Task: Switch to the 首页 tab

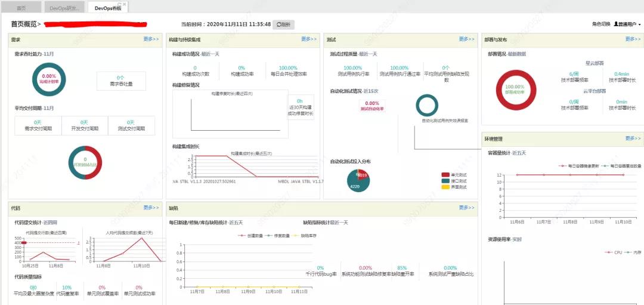Action: click(x=21, y=8)
